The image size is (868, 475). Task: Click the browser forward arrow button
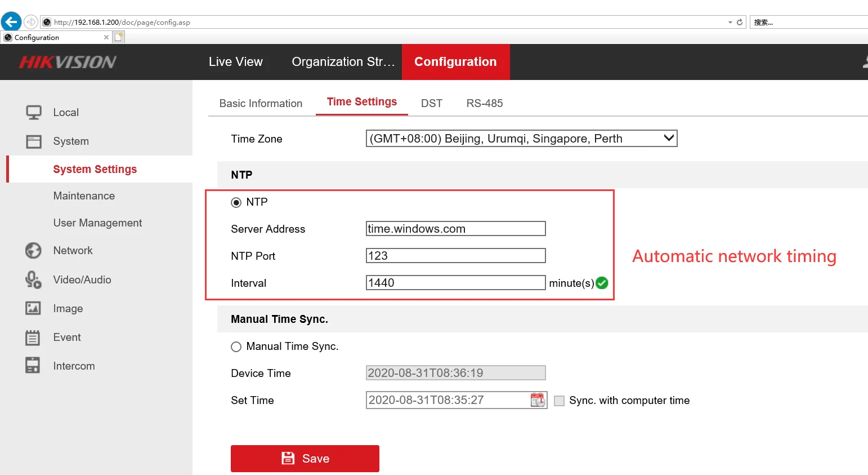(x=31, y=22)
